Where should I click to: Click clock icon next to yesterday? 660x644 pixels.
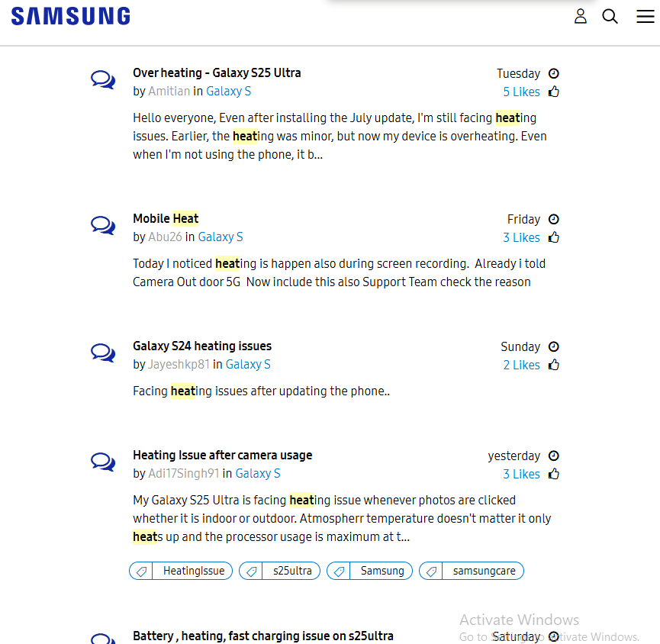pos(553,456)
